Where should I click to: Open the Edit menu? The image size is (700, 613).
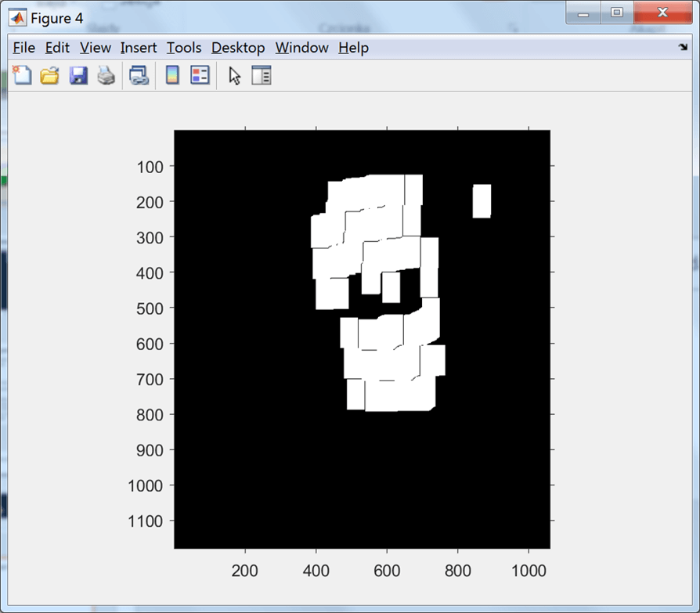click(57, 47)
